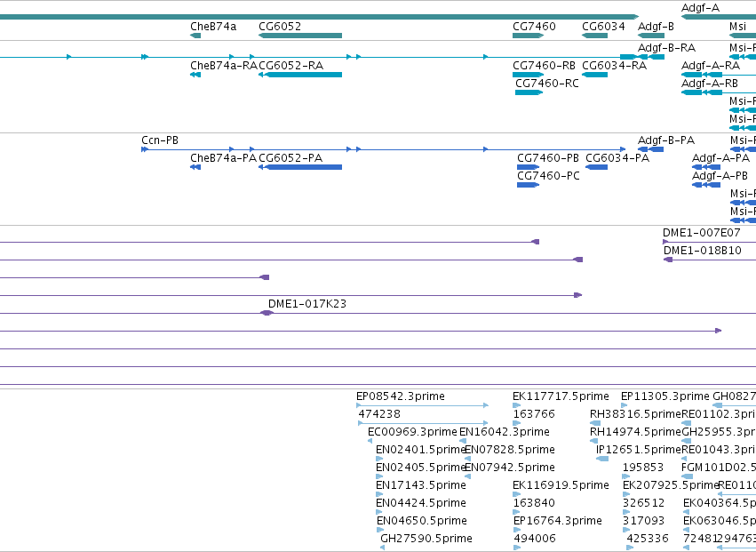This screenshot has height=552, width=756.
Task: Click the EP16764.3prime EST label
Action: click(558, 521)
